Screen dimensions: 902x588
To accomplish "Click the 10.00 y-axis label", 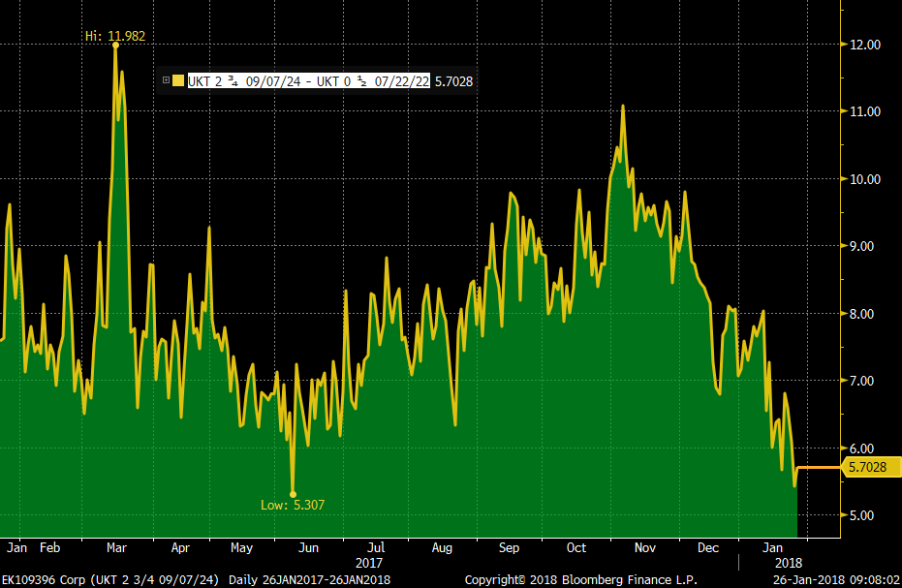I will (865, 179).
